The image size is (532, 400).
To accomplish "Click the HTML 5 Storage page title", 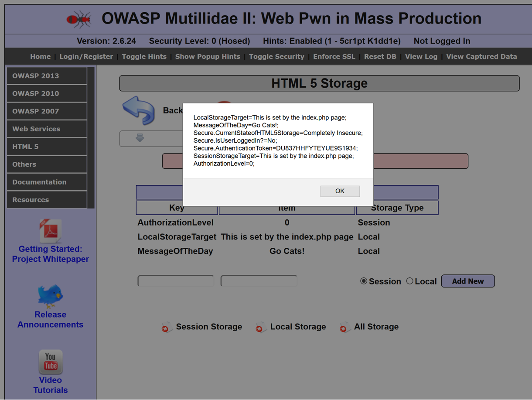I will (319, 83).
